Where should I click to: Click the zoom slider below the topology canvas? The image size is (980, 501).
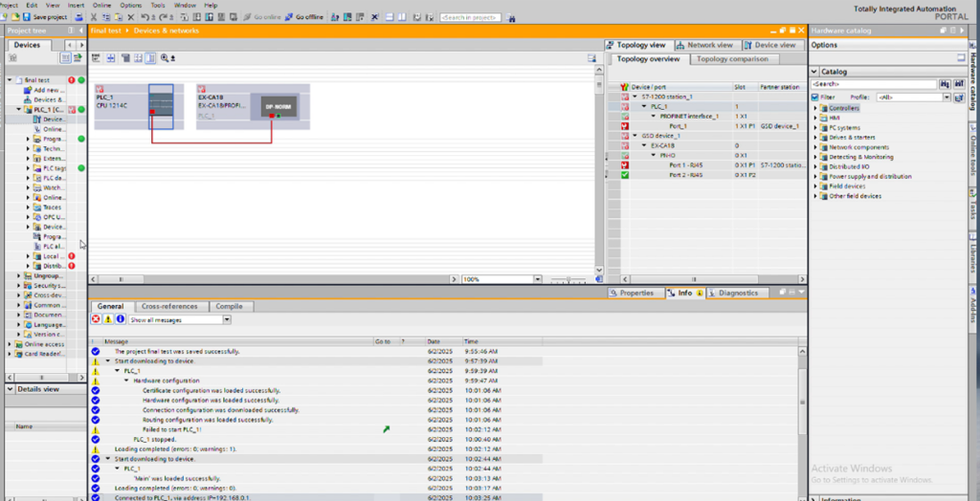click(568, 279)
